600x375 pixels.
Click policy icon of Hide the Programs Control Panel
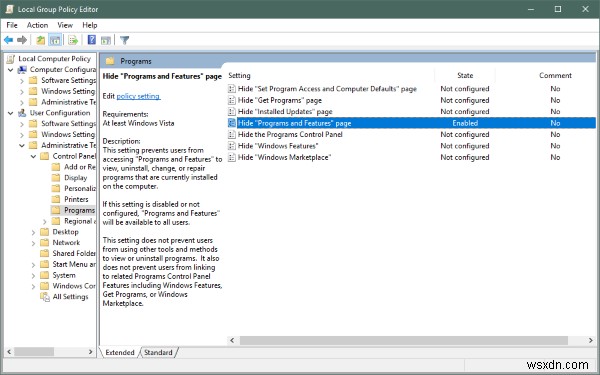pyautogui.click(x=232, y=134)
